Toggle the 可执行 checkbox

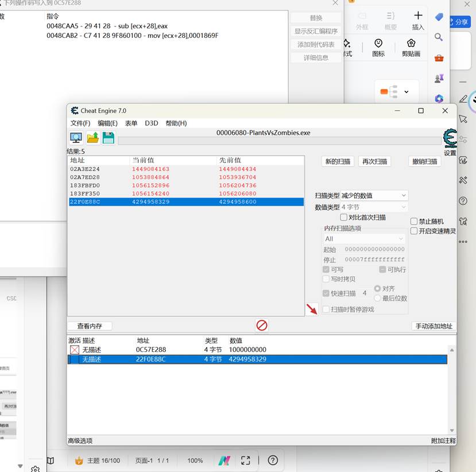[x=382, y=269]
